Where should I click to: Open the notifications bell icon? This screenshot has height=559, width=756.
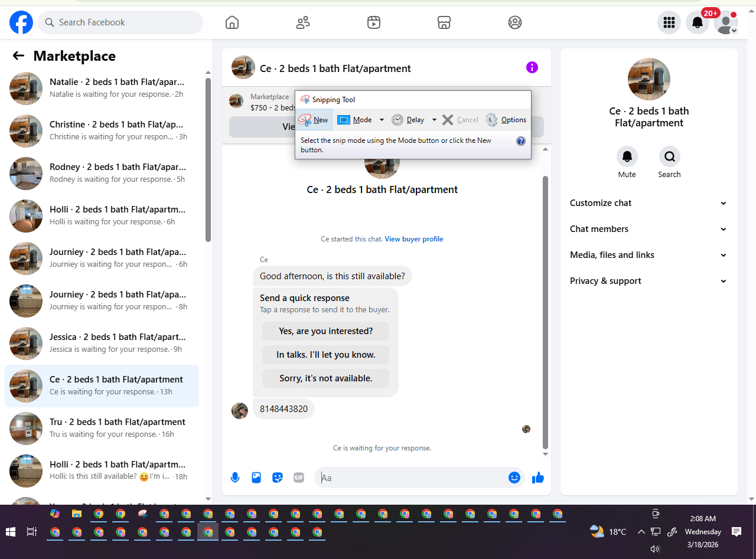[698, 22]
